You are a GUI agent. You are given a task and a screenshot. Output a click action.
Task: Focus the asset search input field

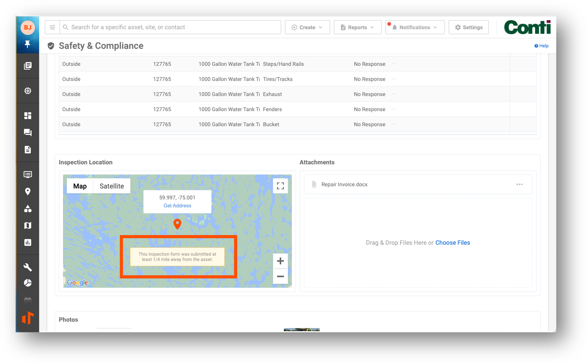(x=170, y=27)
